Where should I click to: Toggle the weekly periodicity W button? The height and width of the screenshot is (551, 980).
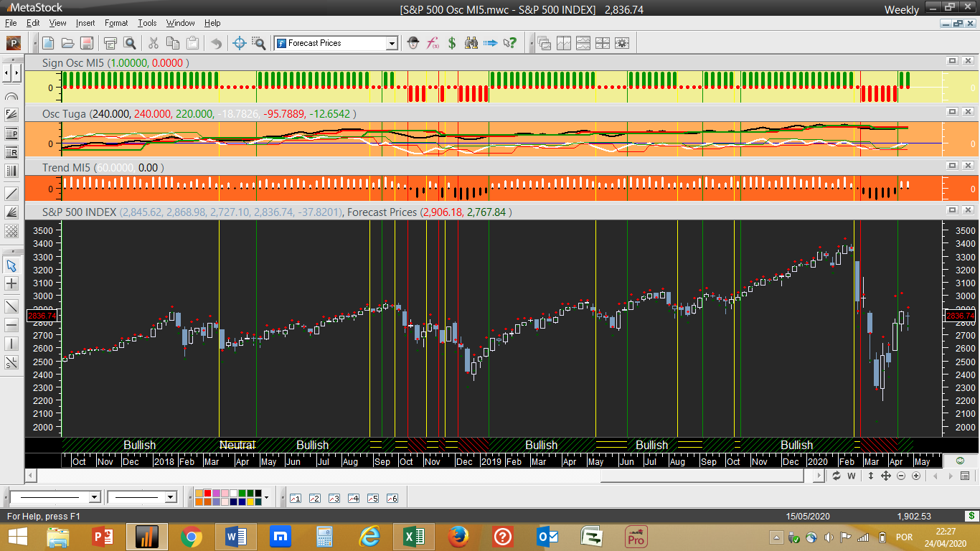pyautogui.click(x=852, y=476)
